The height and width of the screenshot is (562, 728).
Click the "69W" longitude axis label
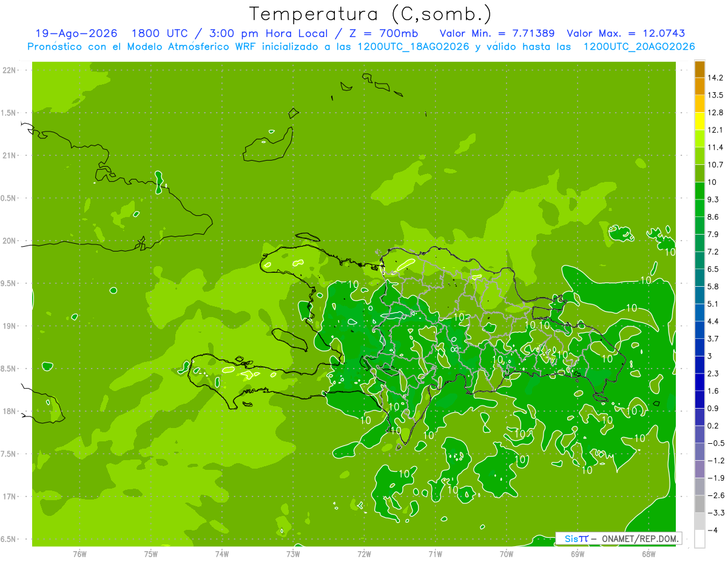click(x=578, y=554)
